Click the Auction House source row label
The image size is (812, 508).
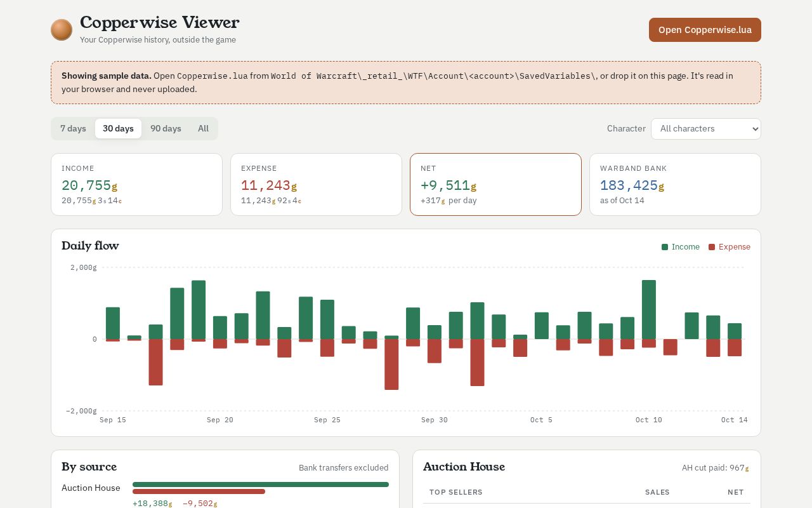(91, 488)
